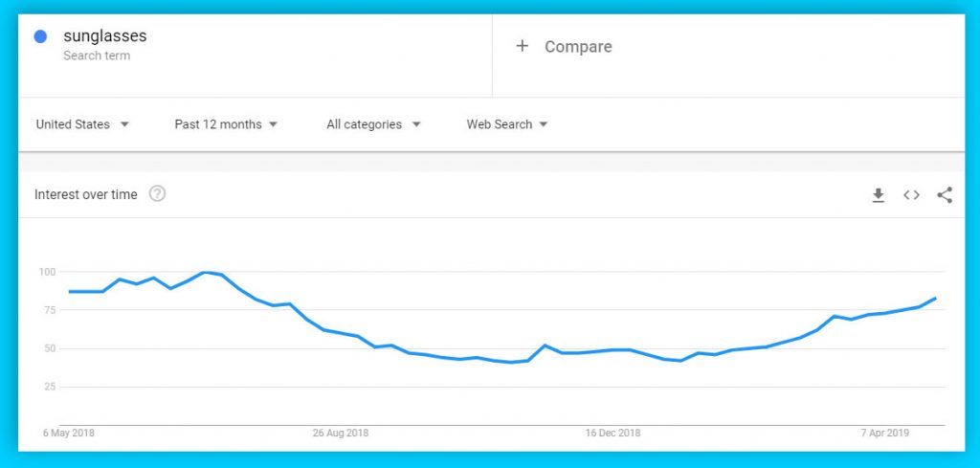
Task: Open embed code for the chart
Action: point(911,195)
